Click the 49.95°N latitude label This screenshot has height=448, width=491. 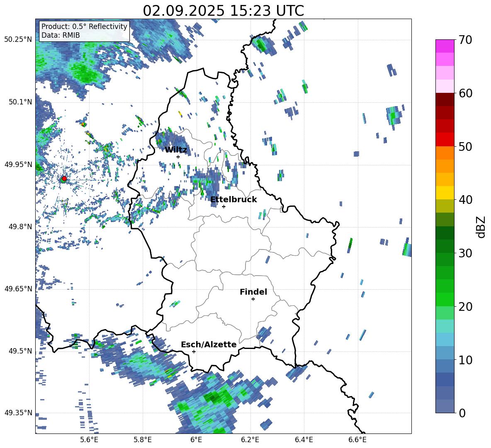(x=18, y=165)
